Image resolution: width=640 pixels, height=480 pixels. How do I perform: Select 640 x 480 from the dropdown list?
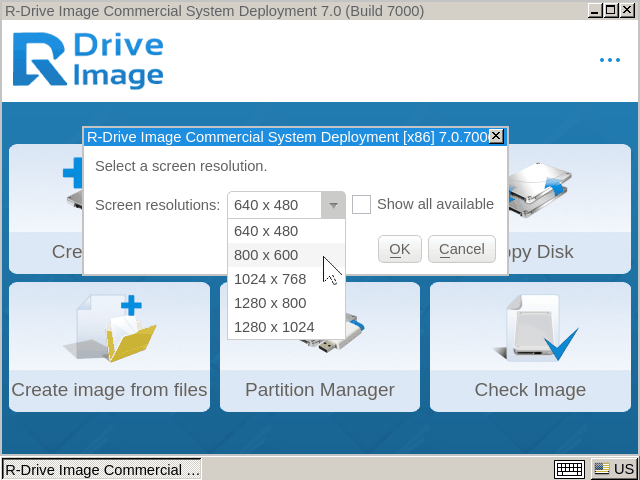[286, 231]
